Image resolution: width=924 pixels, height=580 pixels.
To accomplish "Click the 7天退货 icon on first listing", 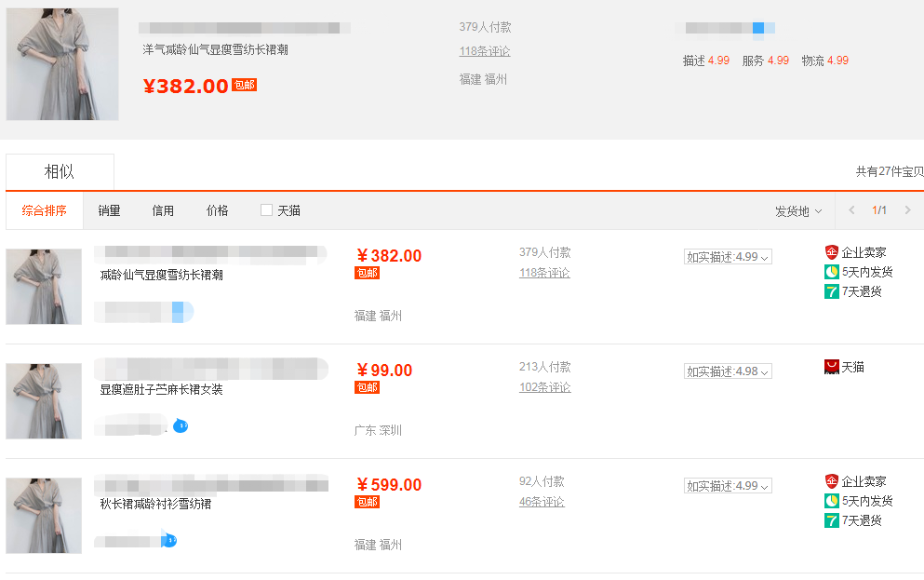I will 832,291.
